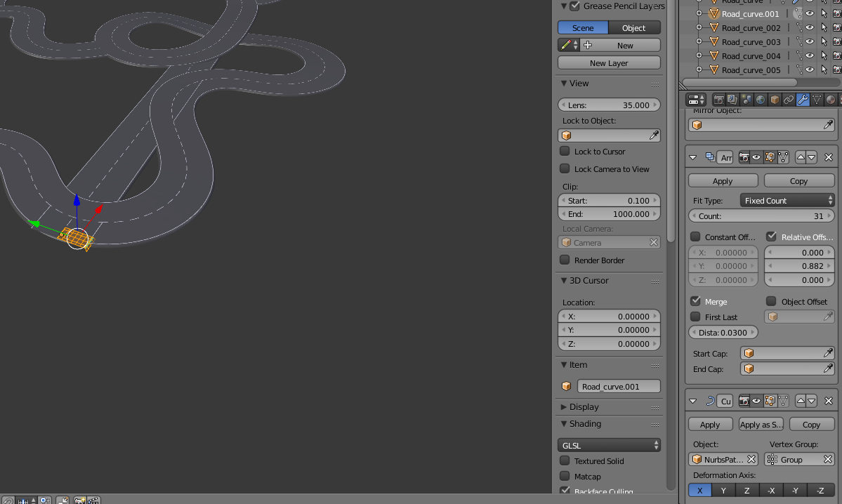Collapse the Array modifier panel
Screen dimensions: 842x504
(x=692, y=158)
